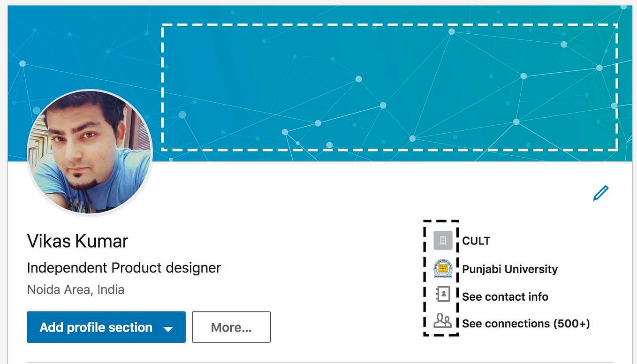The width and height of the screenshot is (637, 364).
Task: View See connections (500+) link
Action: point(526,323)
